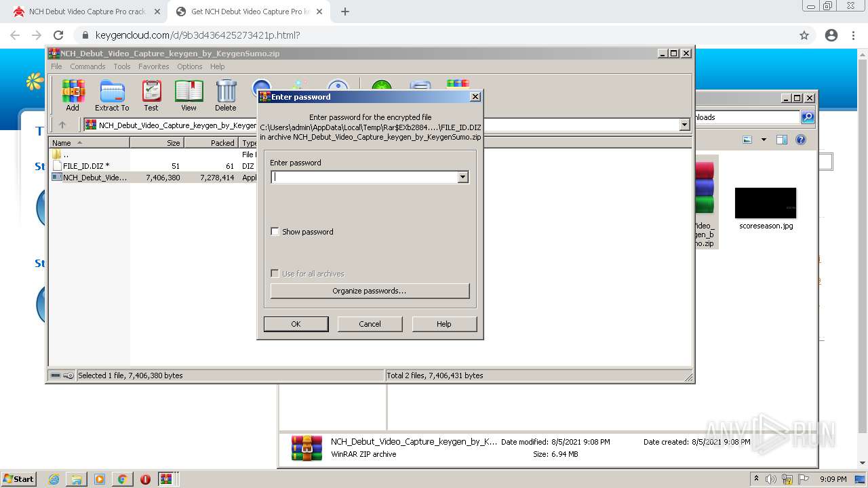Open the Commands menu
The height and width of the screenshot is (488, 868).
coord(87,66)
